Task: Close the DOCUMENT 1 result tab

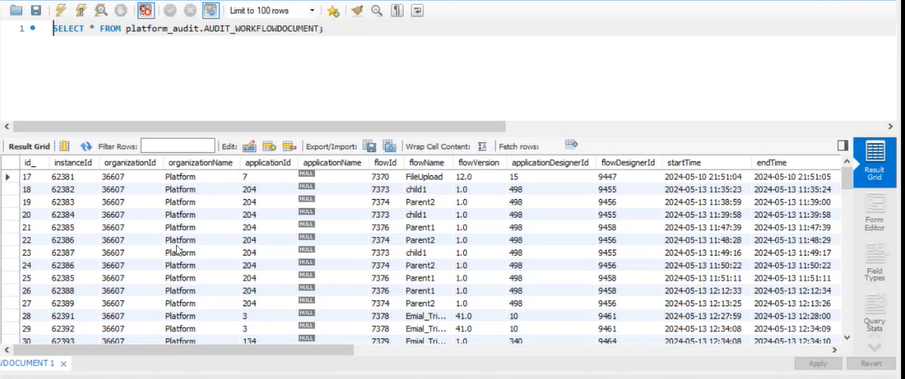Action: tap(63, 363)
